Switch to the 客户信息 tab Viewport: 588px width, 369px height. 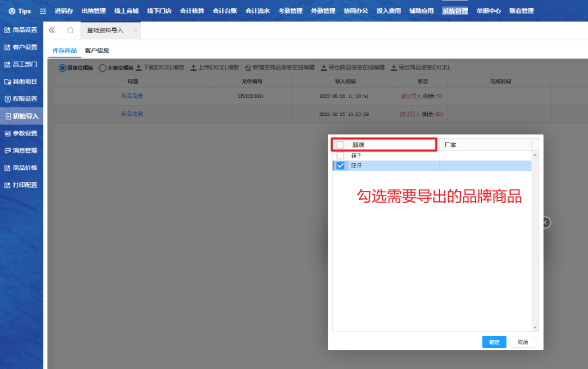click(x=97, y=51)
